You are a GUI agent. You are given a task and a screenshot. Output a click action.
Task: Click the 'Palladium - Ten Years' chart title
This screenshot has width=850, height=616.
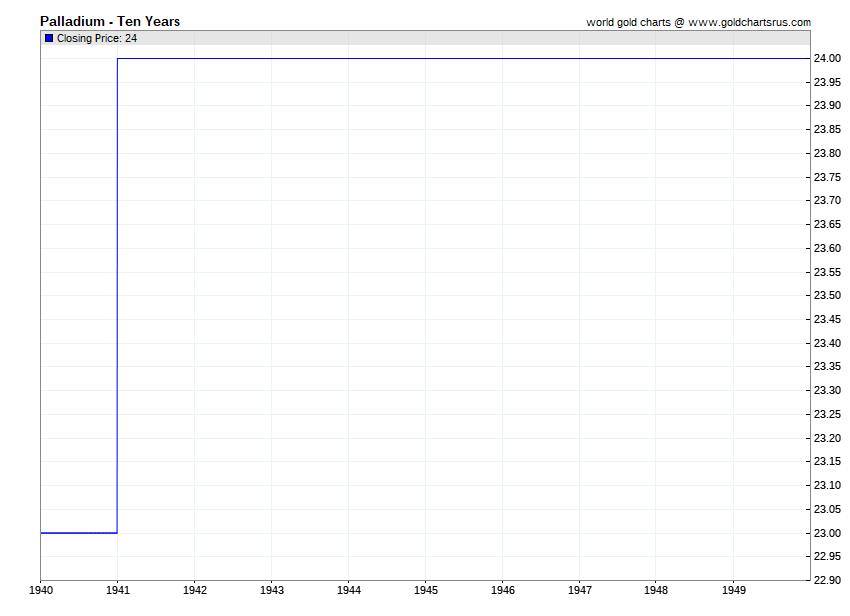click(110, 21)
